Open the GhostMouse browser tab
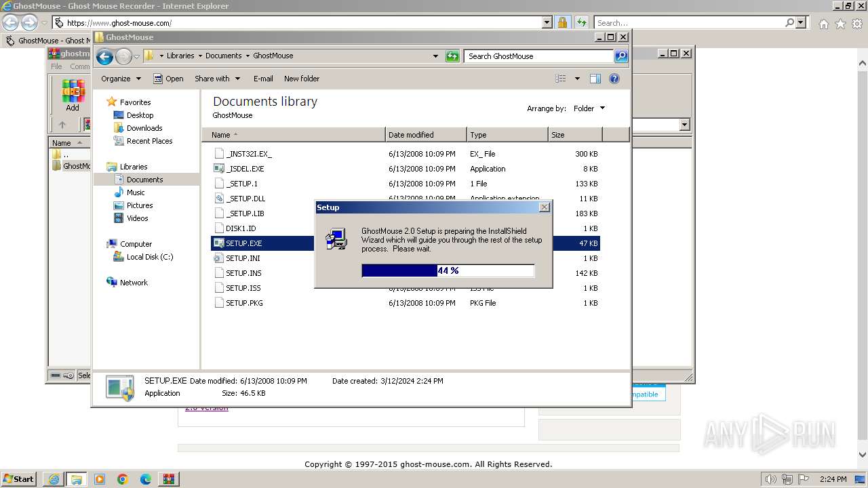The width and height of the screenshot is (868, 488). pos(47,41)
